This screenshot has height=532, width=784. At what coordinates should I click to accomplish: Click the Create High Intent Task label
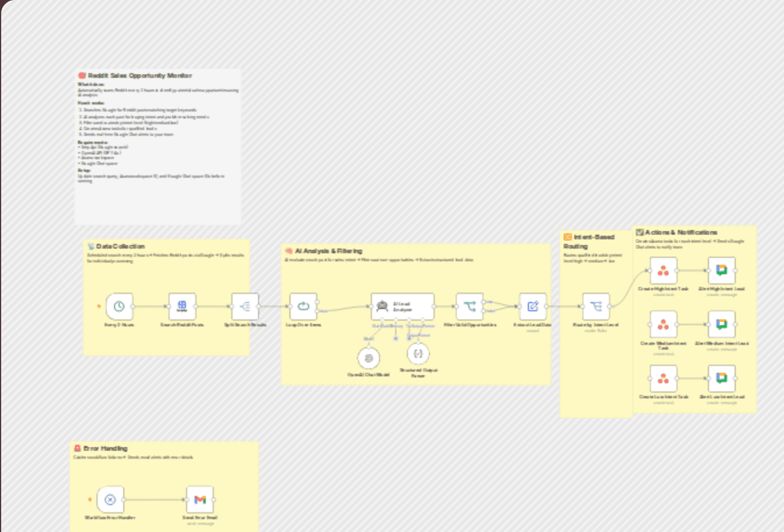pyautogui.click(x=663, y=289)
